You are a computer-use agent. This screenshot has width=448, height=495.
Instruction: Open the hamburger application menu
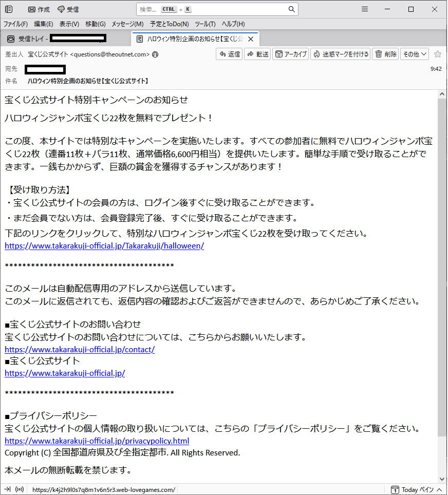[x=365, y=9]
